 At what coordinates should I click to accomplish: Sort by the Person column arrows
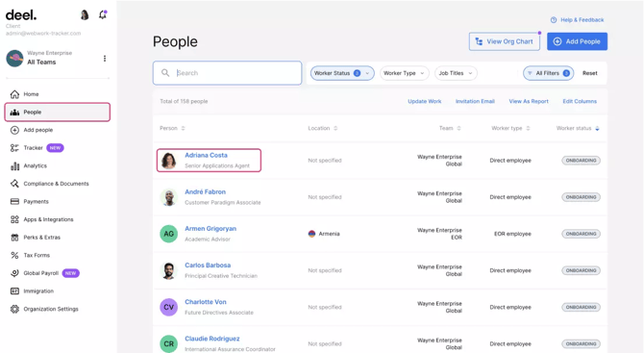tap(184, 128)
